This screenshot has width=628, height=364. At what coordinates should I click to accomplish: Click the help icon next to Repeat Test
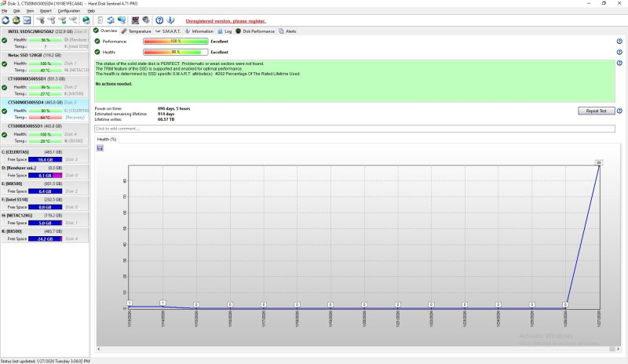619,111
